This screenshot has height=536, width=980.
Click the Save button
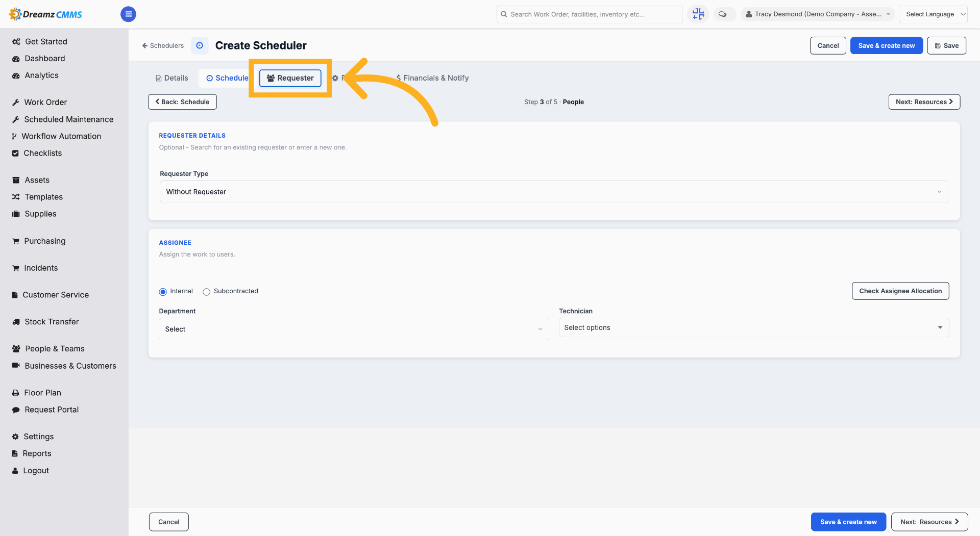(946, 45)
